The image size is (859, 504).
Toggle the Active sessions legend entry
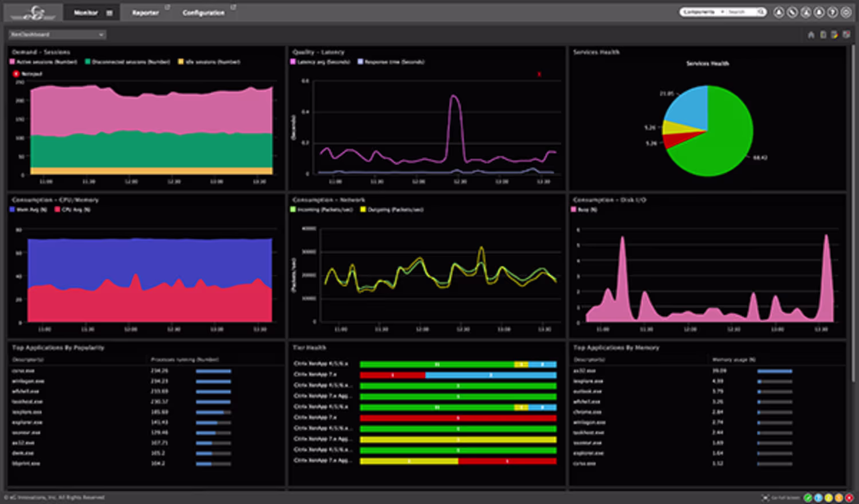[44, 62]
